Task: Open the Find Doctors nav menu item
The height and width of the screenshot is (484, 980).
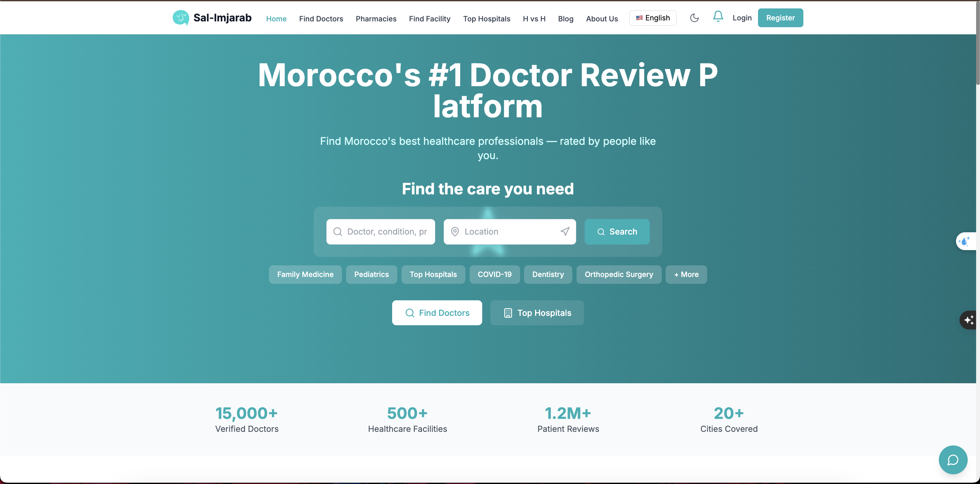Action: pos(321,19)
